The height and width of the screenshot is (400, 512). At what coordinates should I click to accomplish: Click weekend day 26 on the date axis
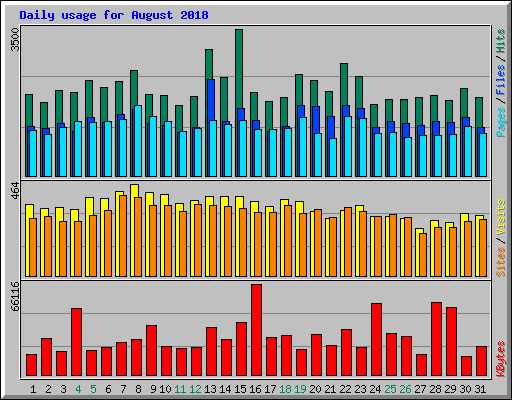tap(405, 389)
